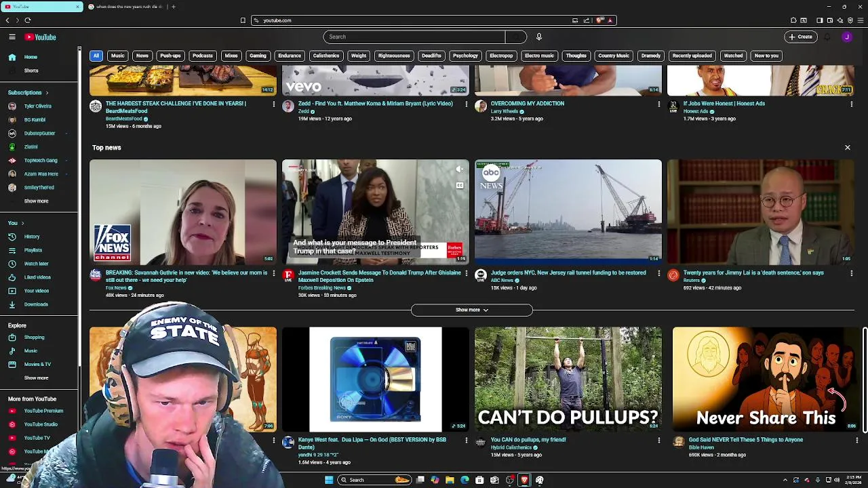Select the All filter chip
868x488 pixels.
pos(96,56)
